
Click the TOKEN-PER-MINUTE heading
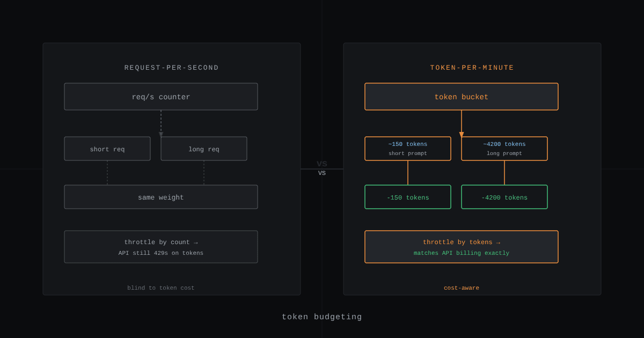point(472,68)
